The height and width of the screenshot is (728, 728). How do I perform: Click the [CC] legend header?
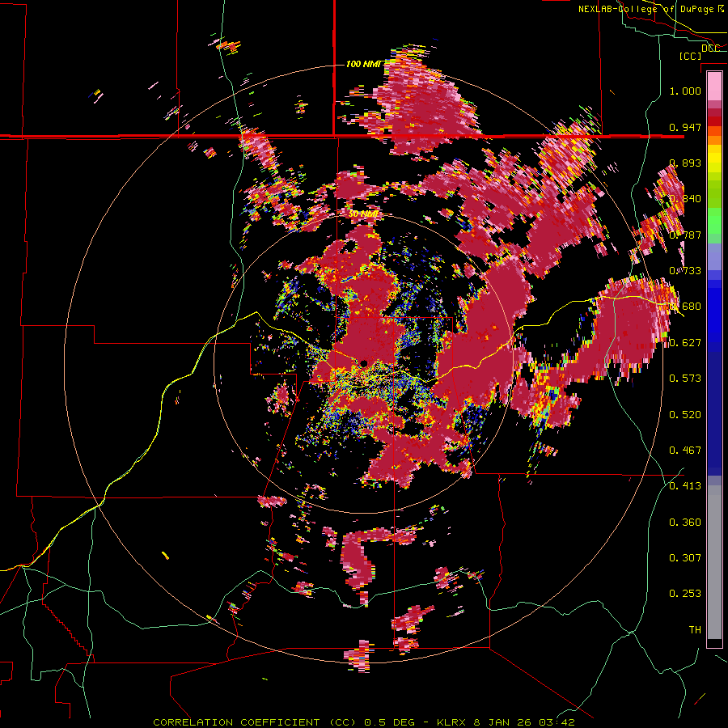(690, 56)
